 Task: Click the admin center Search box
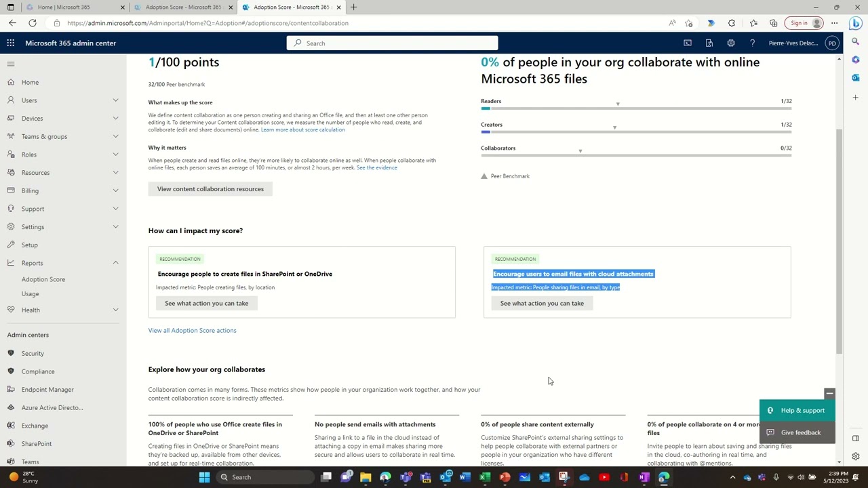392,43
